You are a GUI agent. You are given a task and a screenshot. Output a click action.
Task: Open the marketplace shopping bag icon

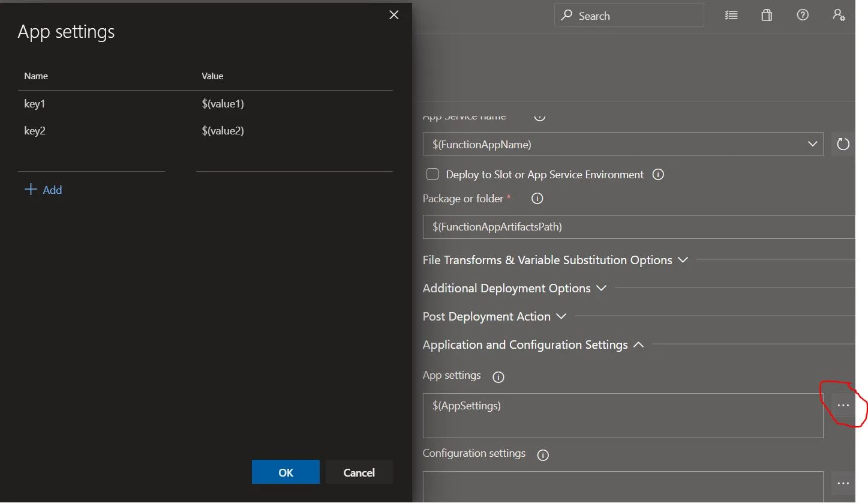pos(767,16)
